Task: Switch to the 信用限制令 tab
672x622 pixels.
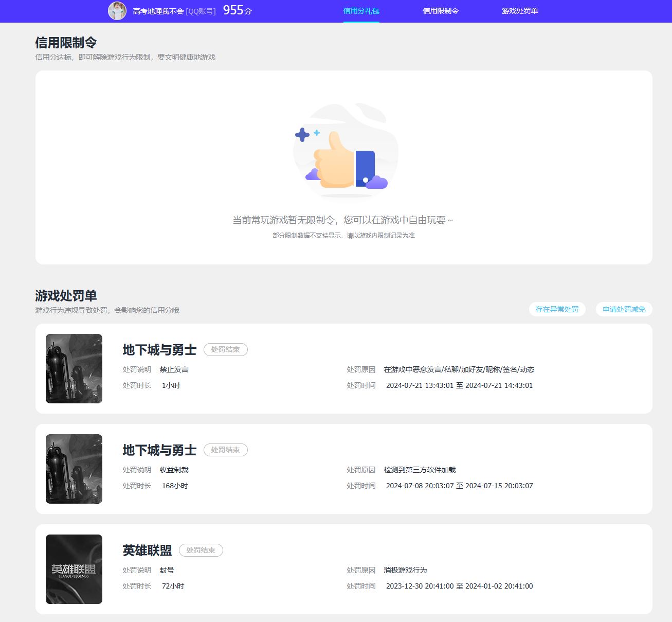Action: pos(441,11)
